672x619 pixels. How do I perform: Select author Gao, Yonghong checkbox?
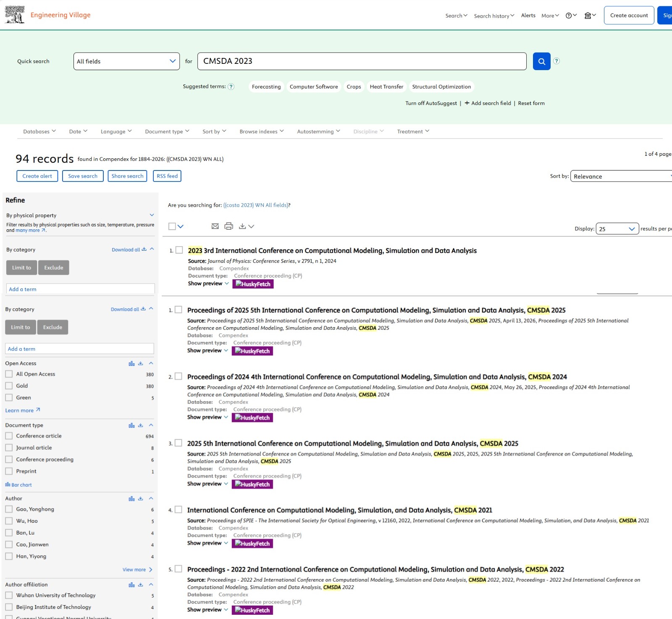(9, 509)
